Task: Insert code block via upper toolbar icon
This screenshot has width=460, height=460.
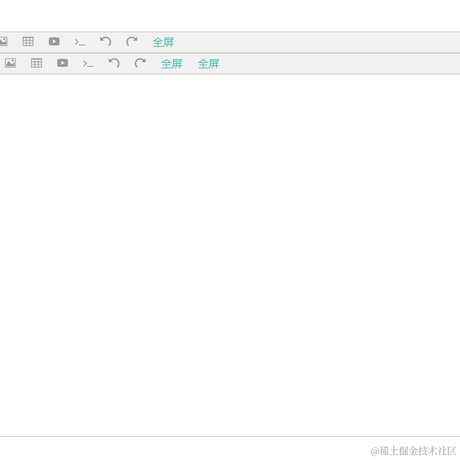Action: point(80,42)
